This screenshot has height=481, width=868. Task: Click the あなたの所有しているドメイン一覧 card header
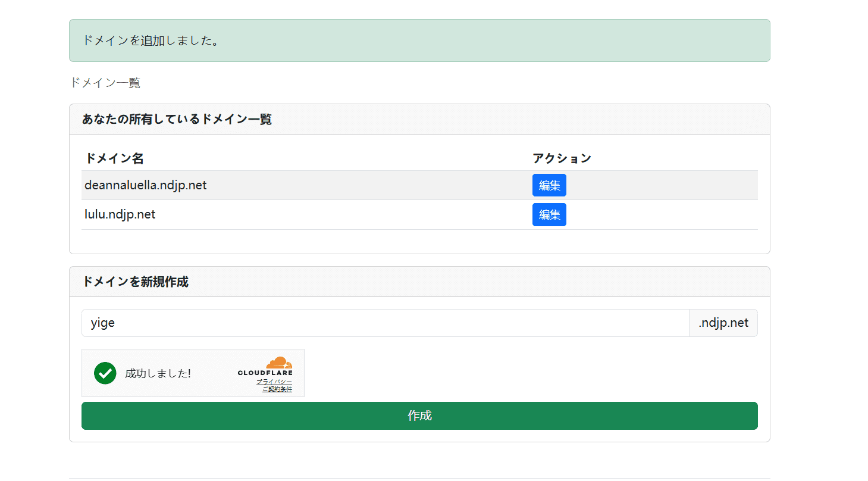(x=177, y=119)
